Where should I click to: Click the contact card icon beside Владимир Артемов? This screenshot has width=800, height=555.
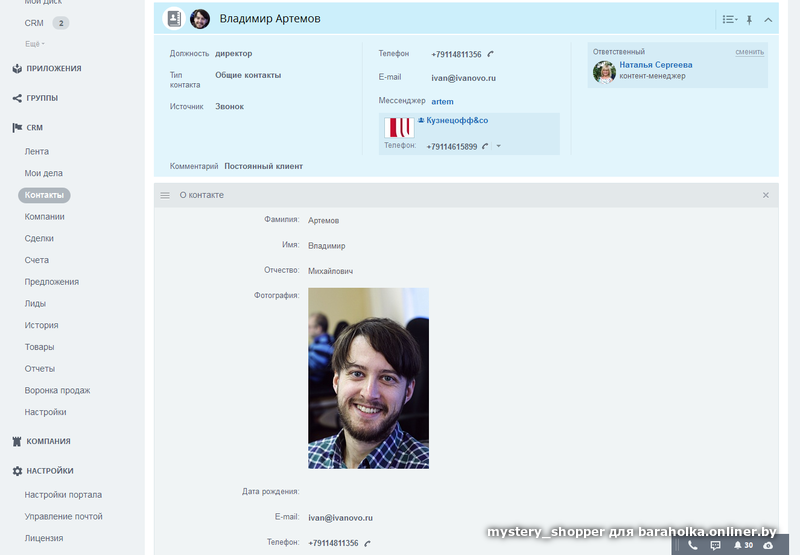174,19
